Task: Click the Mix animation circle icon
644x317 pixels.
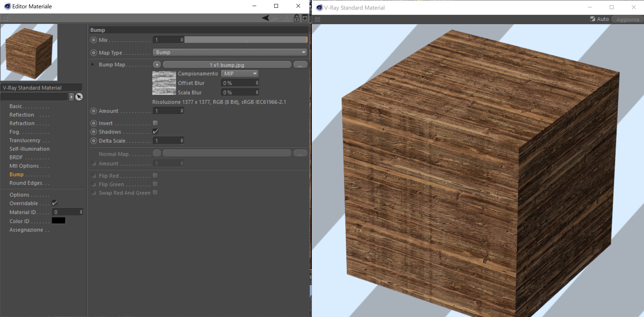Action: (x=93, y=40)
